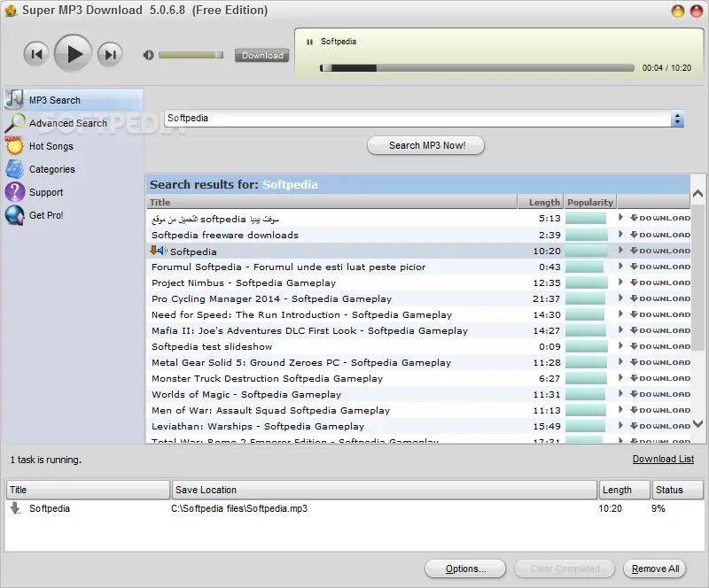Adjust the volume slider

click(x=191, y=55)
